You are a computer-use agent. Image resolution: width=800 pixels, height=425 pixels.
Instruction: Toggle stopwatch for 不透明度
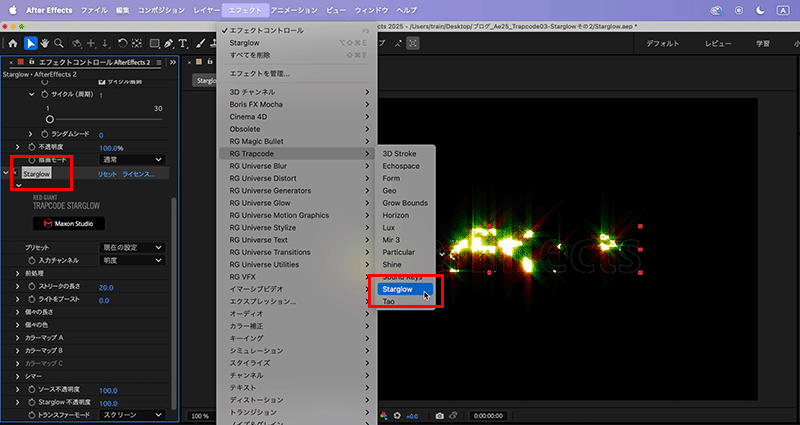point(32,147)
